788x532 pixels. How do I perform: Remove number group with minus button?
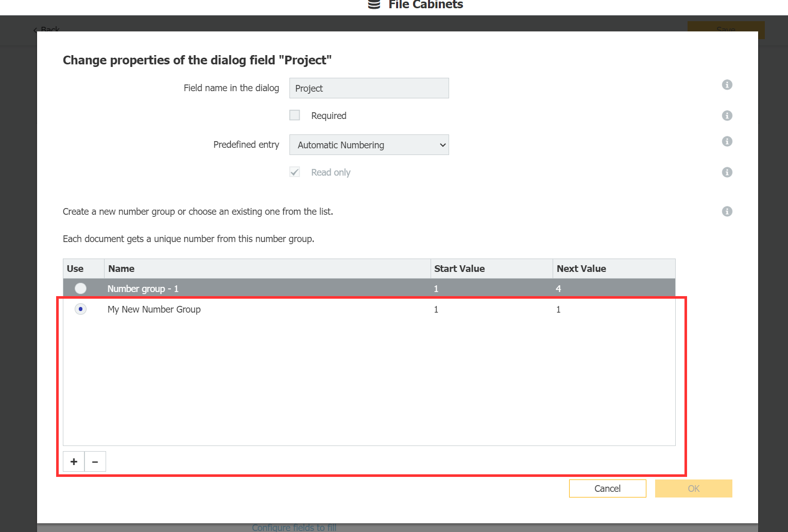tap(95, 461)
